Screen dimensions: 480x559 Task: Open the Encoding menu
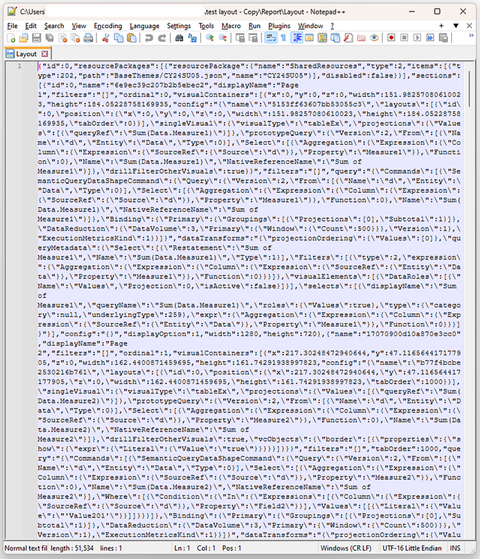(108, 26)
